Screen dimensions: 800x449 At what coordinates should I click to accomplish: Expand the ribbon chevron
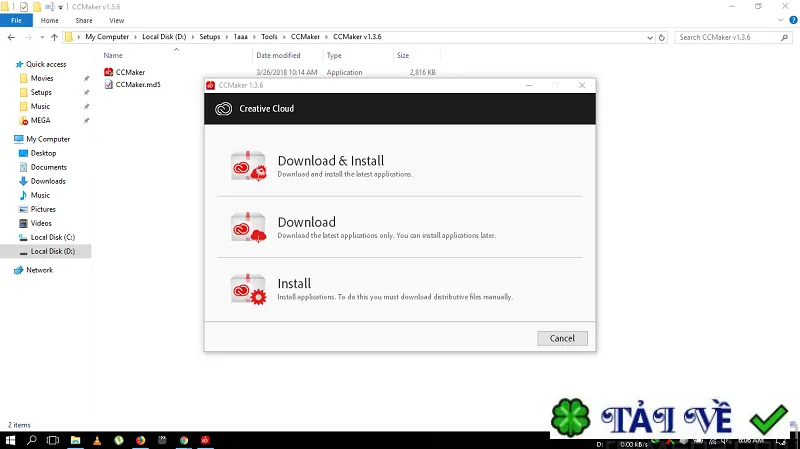781,20
